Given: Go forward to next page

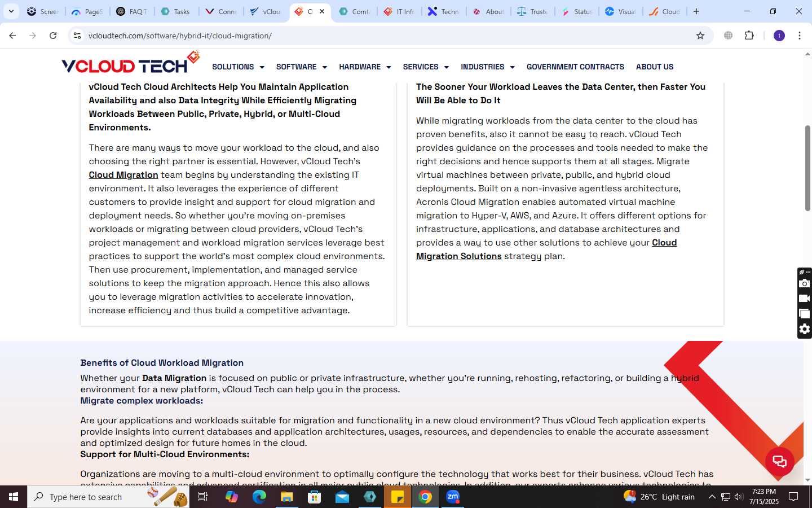Looking at the screenshot, I should pyautogui.click(x=33, y=36).
